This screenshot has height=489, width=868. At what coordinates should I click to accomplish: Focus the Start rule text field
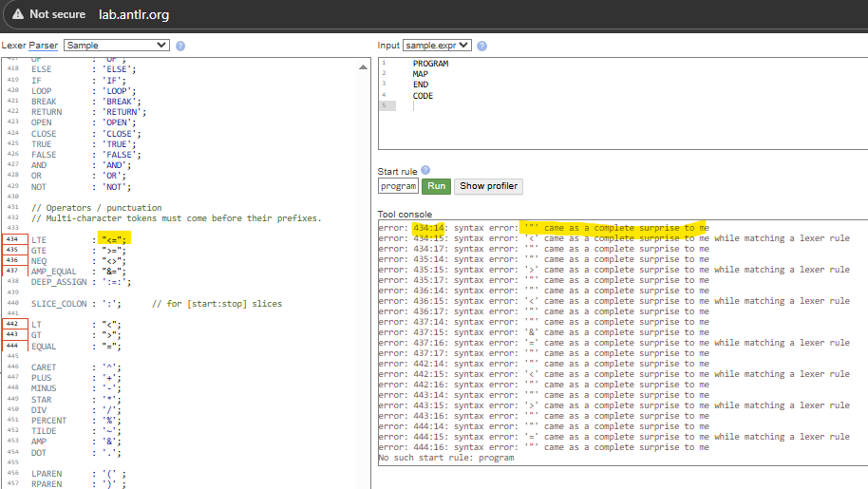(x=398, y=186)
